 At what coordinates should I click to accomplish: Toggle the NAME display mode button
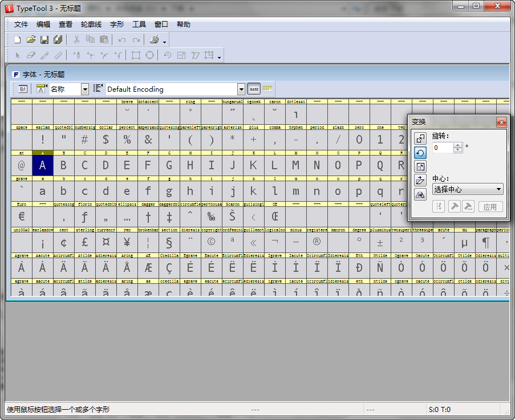pos(254,89)
